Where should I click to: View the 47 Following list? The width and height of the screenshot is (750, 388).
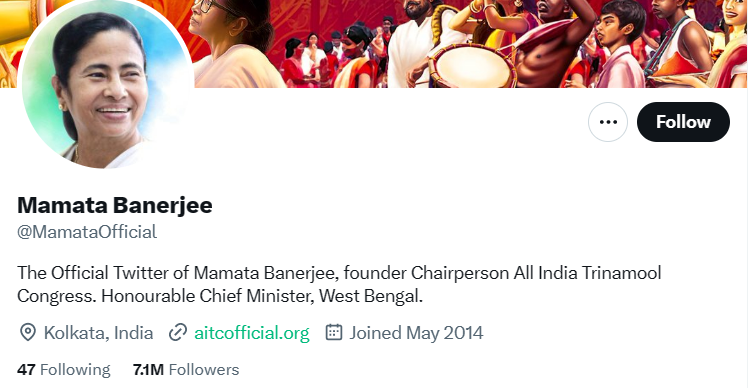point(64,369)
